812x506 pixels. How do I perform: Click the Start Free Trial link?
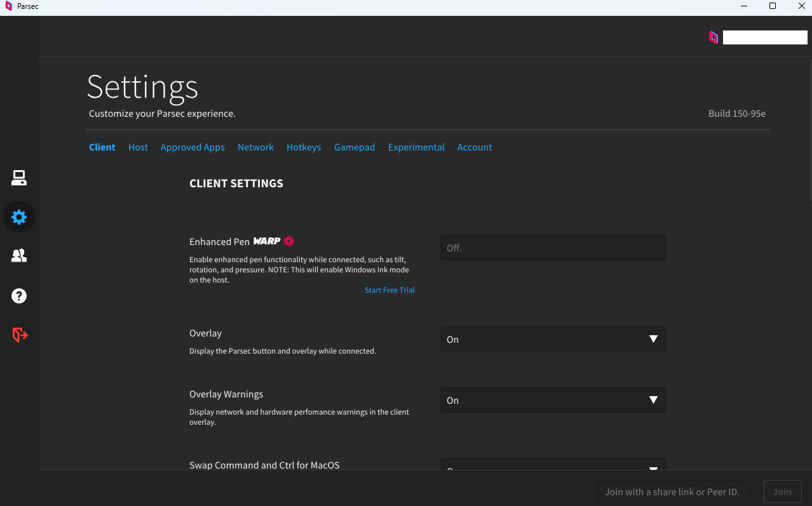tap(389, 290)
